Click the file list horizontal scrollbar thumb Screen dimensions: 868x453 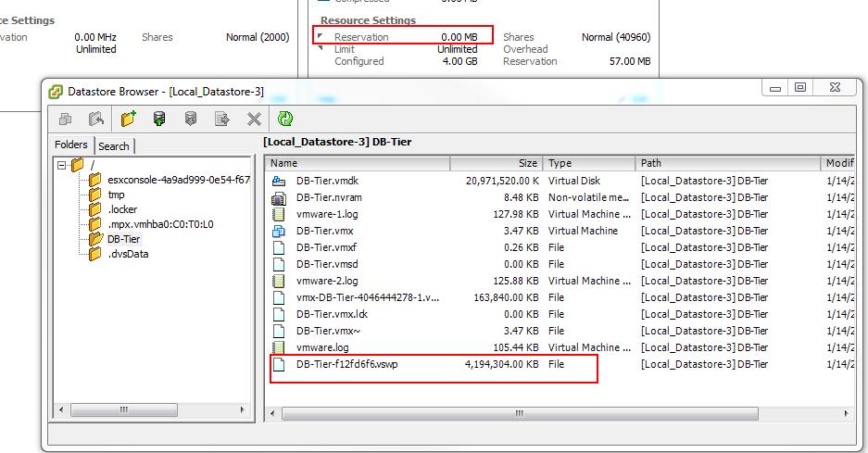(x=520, y=414)
